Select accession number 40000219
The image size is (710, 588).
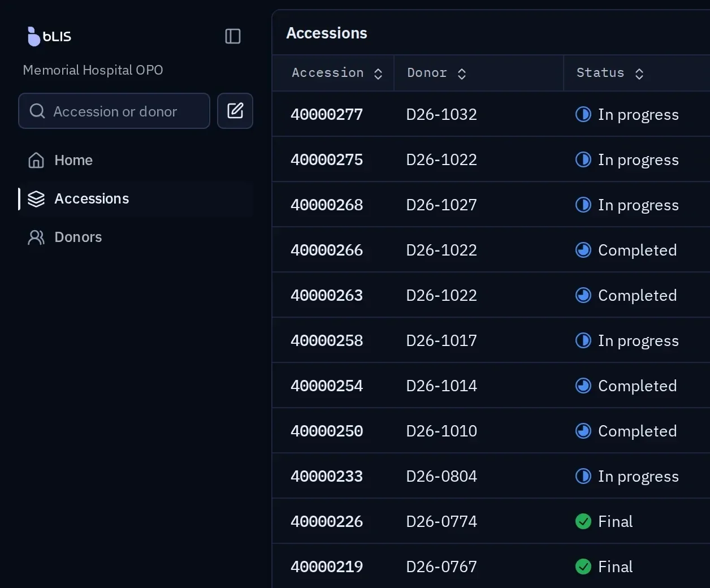(x=327, y=567)
